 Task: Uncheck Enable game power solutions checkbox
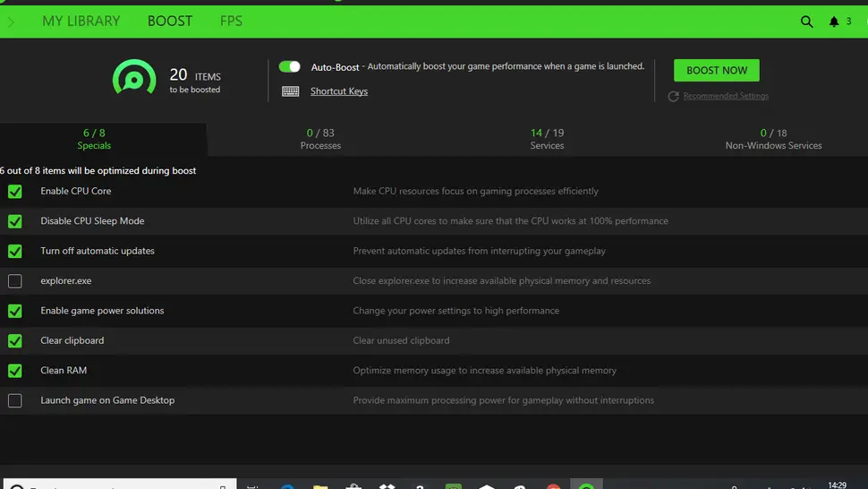coord(15,312)
